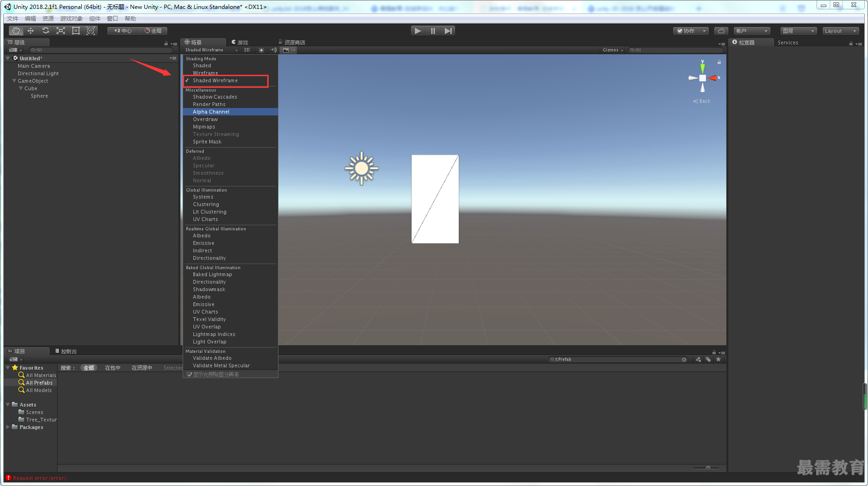Click the search by label icon
The height and width of the screenshot is (486, 868).
[x=708, y=359]
